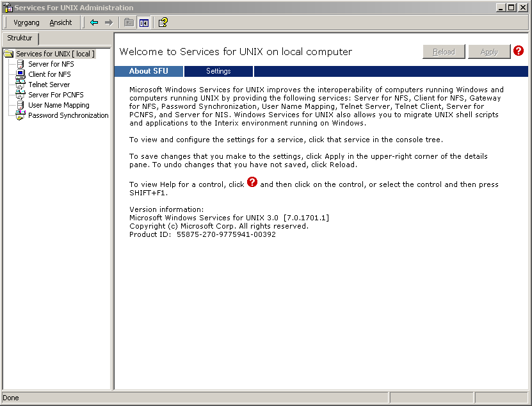
Task: Click the inline red help icon in text
Action: coord(252,182)
